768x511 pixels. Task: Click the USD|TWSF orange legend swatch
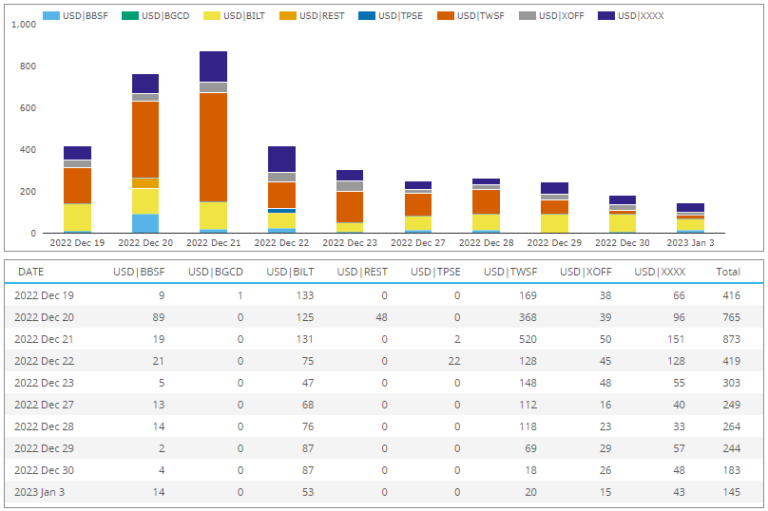[444, 16]
